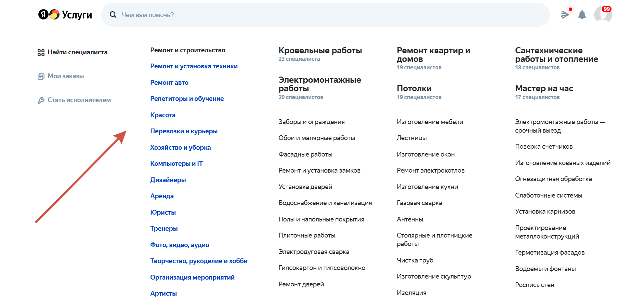Open Перевозки и курьеры category
This screenshot has height=297, width=644.
(x=184, y=131)
